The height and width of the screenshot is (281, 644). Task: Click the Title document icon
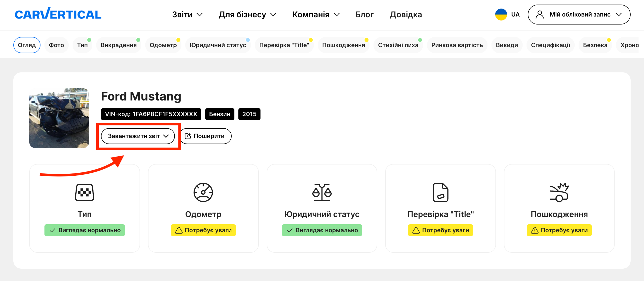click(441, 192)
